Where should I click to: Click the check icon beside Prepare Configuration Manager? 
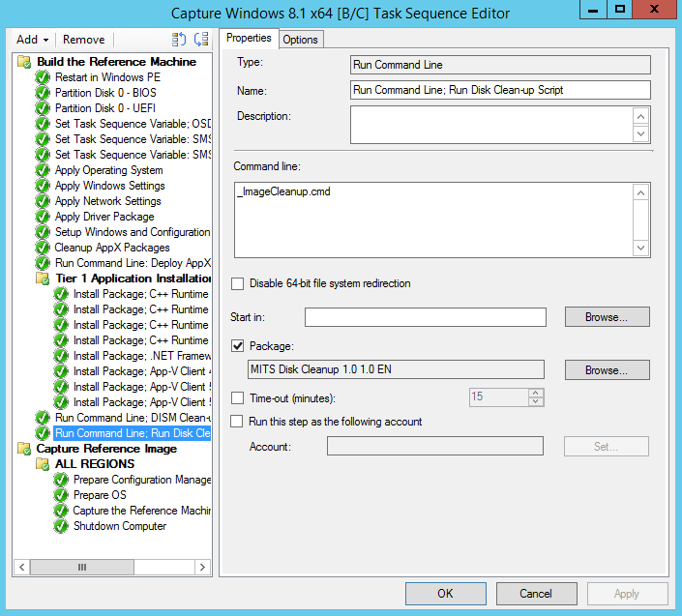61,480
